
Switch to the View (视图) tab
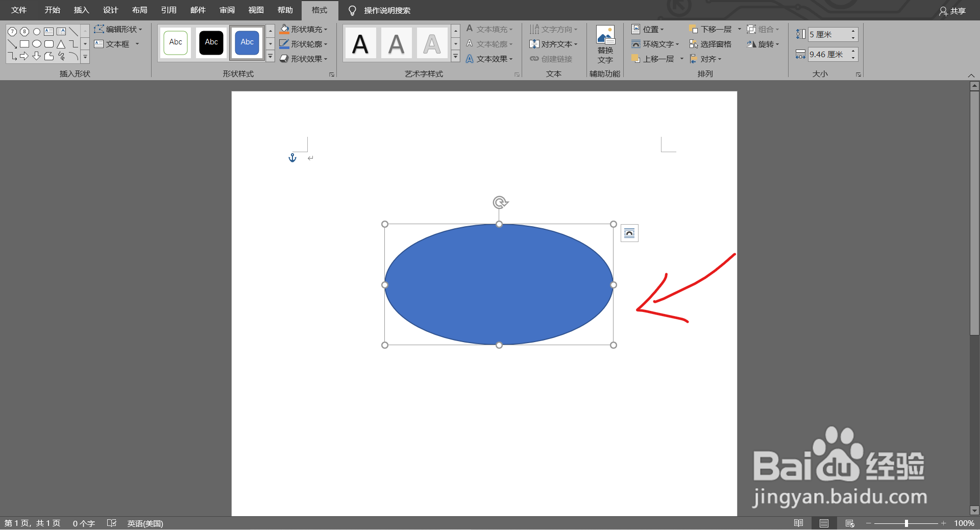(x=256, y=10)
